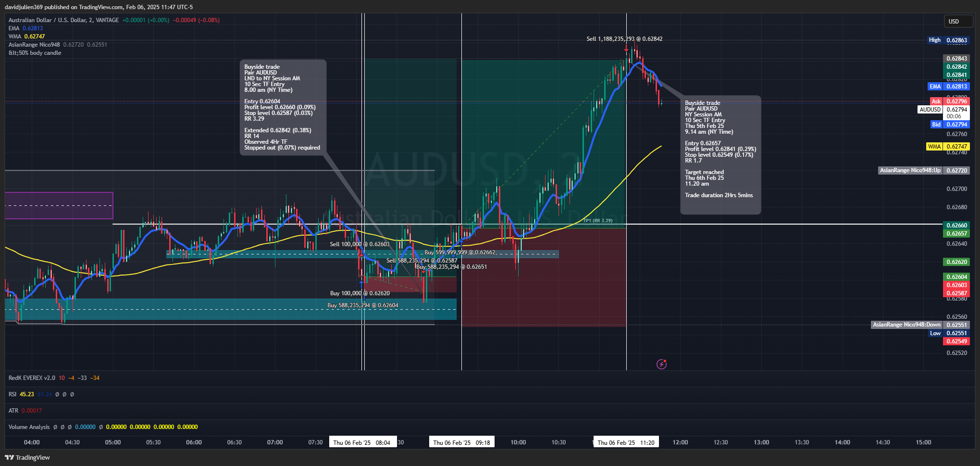The image size is (980, 466).
Task: Select the left Buyside trade note with RR 3.29
Action: [283, 107]
